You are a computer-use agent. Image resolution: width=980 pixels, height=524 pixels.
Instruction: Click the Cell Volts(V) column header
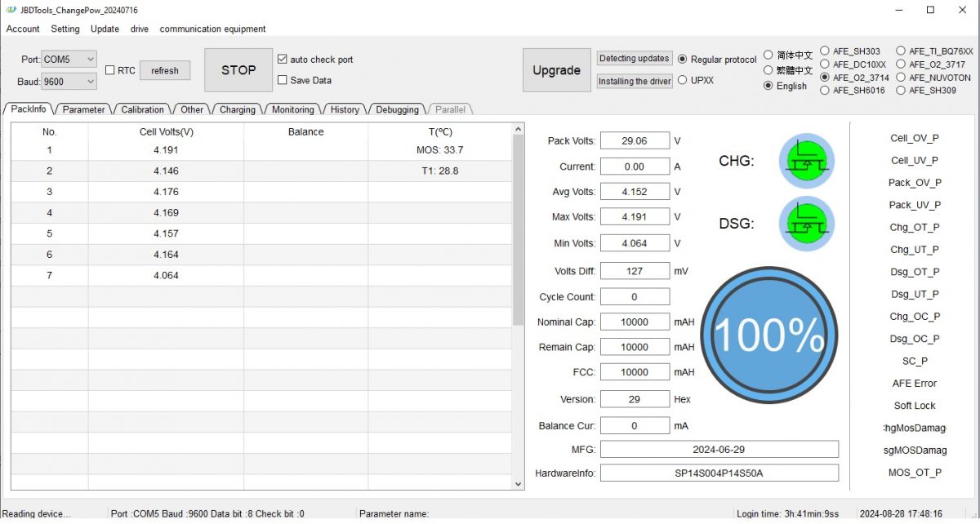166,131
